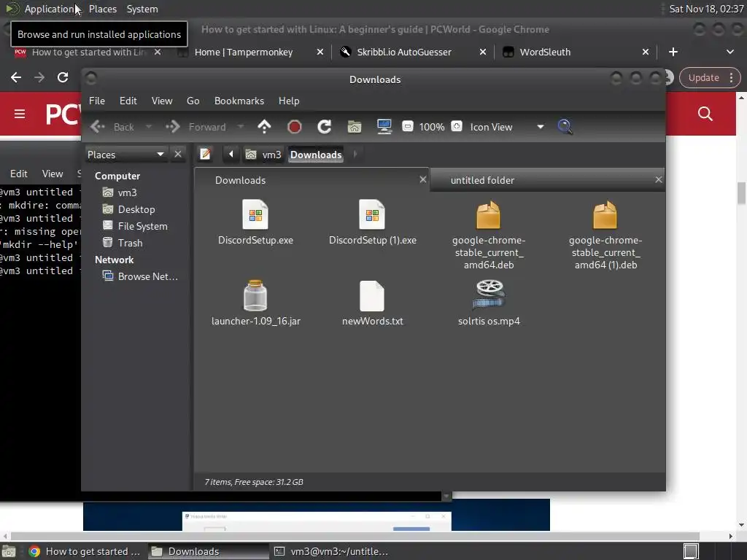This screenshot has width=747, height=560.
Task: Open Chrome tab search chevron
Action: click(x=729, y=52)
